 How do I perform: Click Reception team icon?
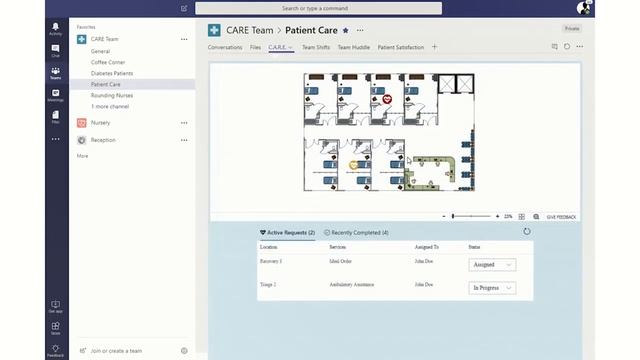(x=82, y=140)
